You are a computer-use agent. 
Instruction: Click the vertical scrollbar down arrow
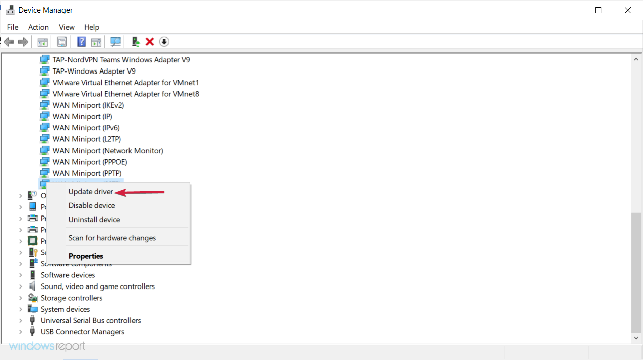637,338
